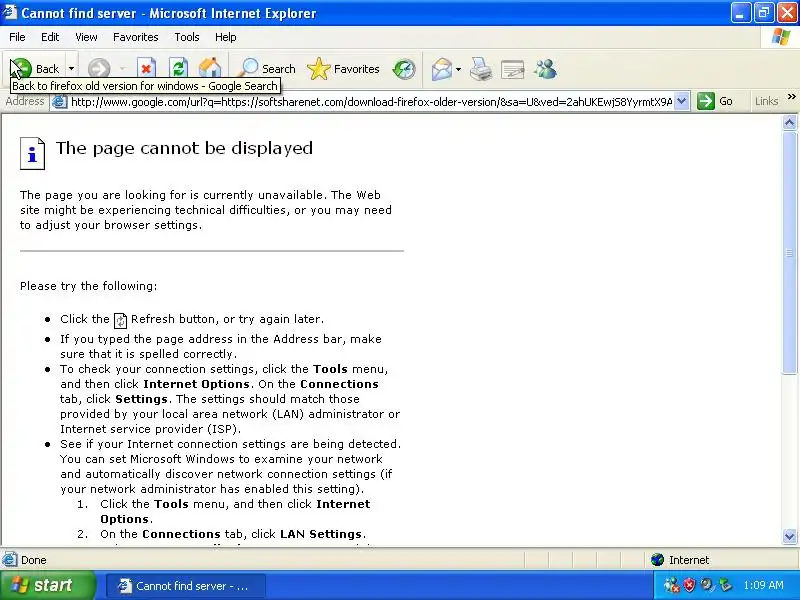Click the status bar Done page icon
Screen dimensions: 800x600
click(x=9, y=560)
